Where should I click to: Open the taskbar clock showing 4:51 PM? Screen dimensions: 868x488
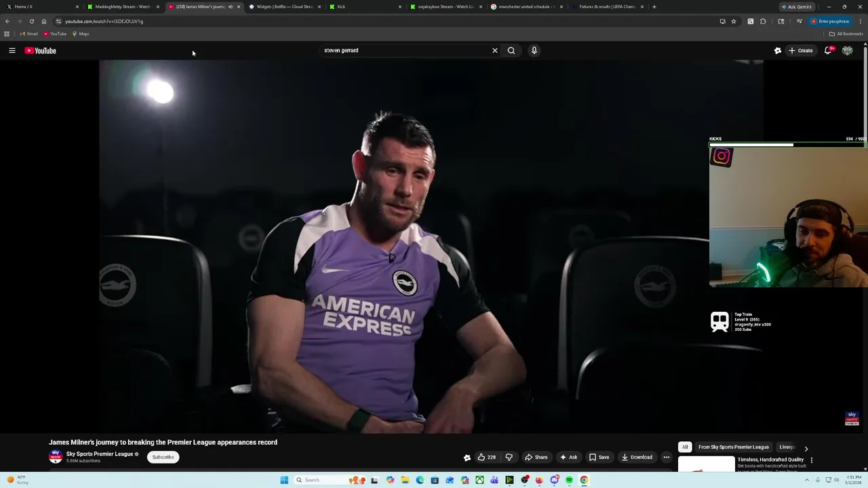tap(854, 480)
